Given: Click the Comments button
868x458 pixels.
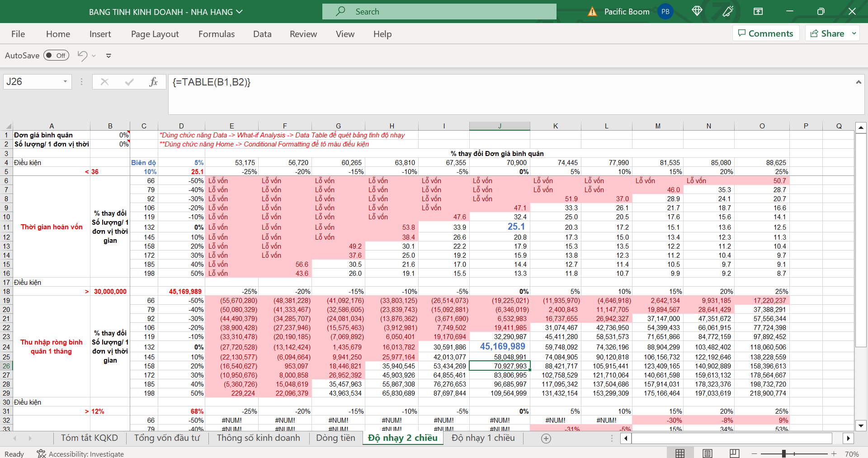Looking at the screenshot, I should pos(765,33).
